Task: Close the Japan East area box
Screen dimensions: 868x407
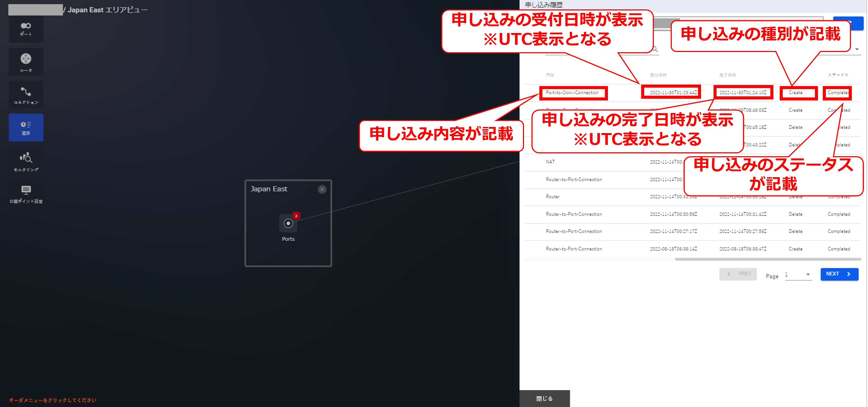Action: tap(322, 189)
